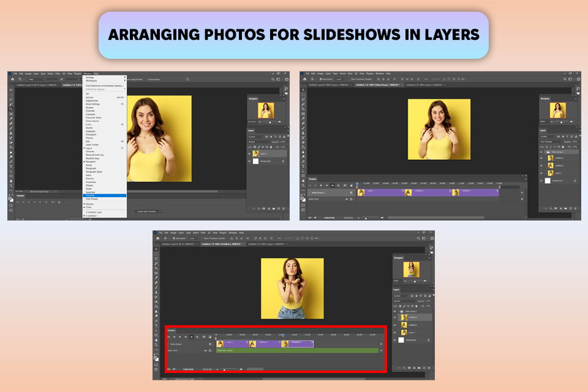Click the Home icon in top-left options bar
The height and width of the screenshot is (392, 588).
tap(12, 79)
